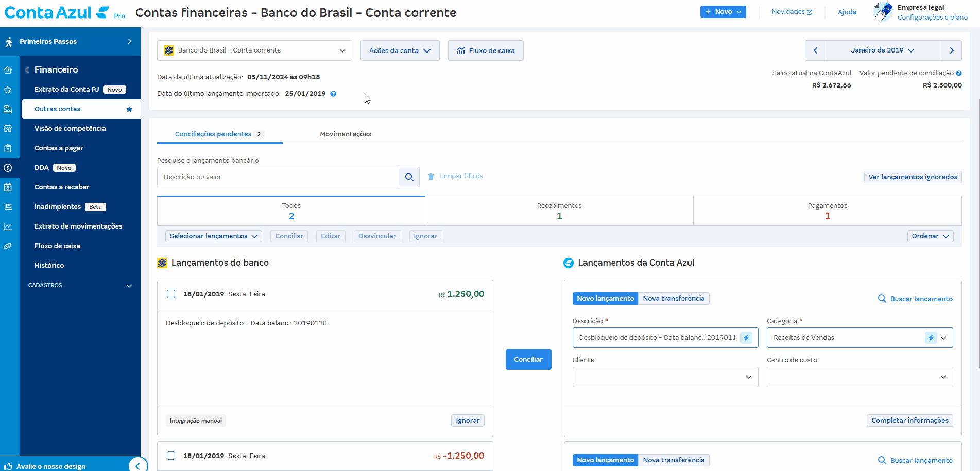Click the Descrição ou valor search field
980x471 pixels.
278,177
